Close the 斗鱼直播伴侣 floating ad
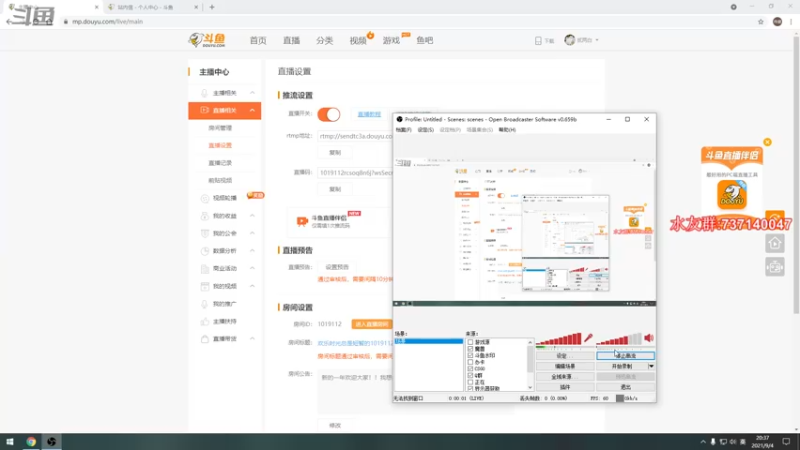 pyautogui.click(x=767, y=142)
